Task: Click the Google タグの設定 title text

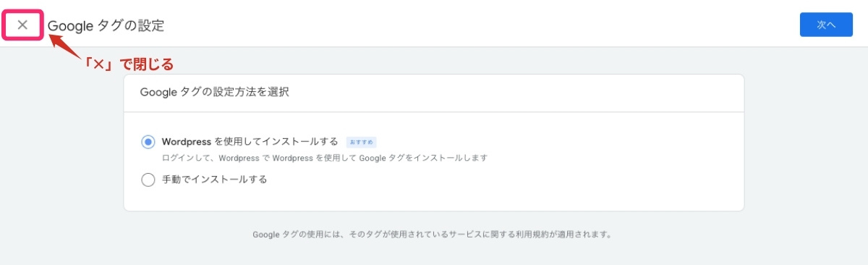Action: [106, 26]
